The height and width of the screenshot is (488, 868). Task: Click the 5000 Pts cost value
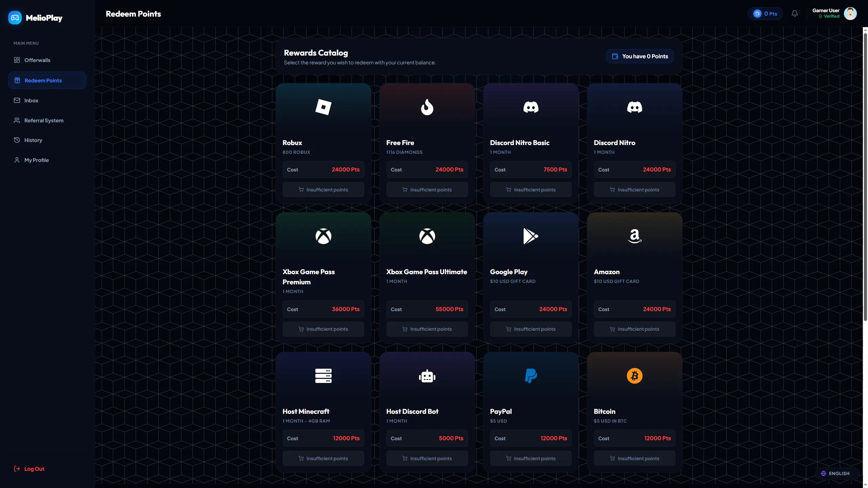click(x=451, y=438)
